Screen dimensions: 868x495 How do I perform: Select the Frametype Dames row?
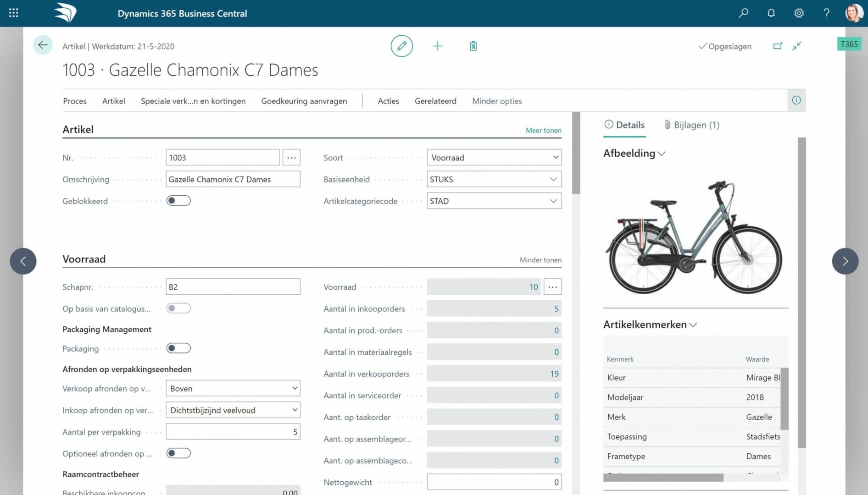pos(692,456)
